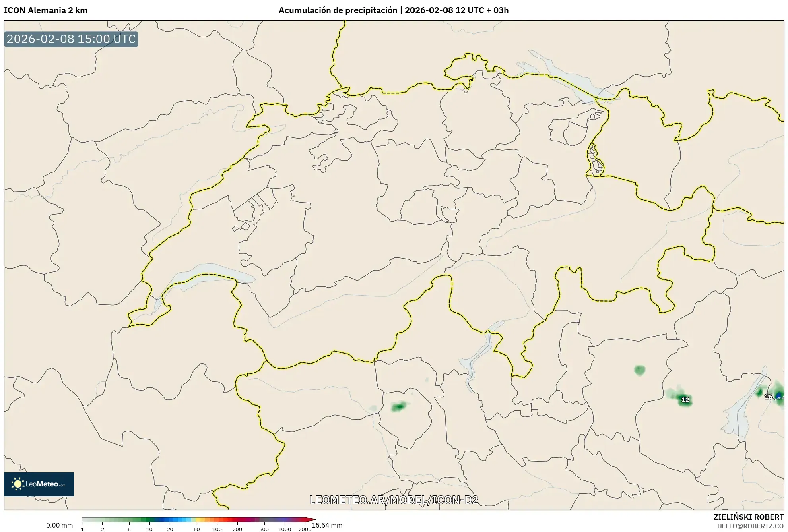Expand the + 03h forecast hour selector
Image resolution: width=788 pixels, height=532 pixels.
point(497,10)
